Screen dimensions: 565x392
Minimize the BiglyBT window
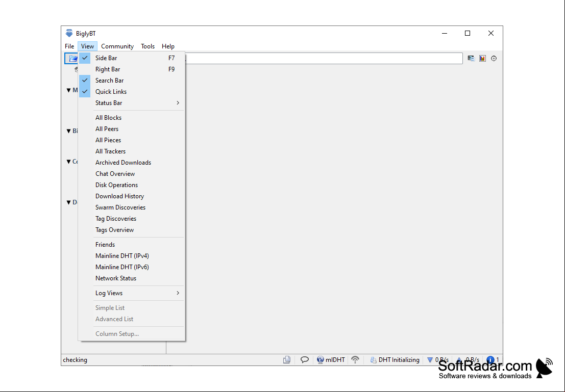[445, 33]
